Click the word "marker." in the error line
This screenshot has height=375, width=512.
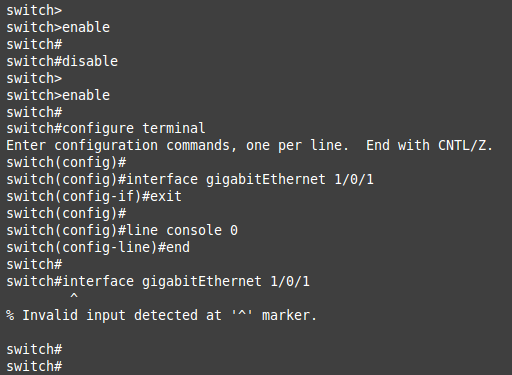pyautogui.click(x=289, y=315)
